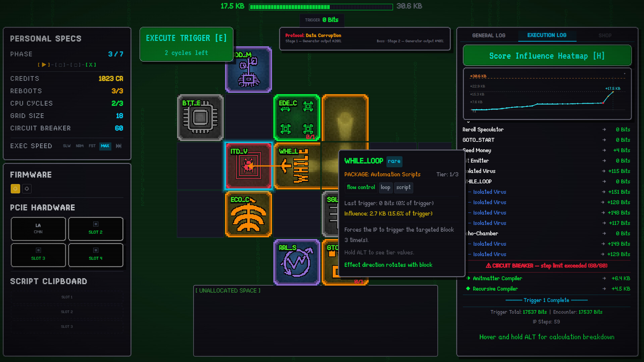Select PCIE hardware Slot 4
Screen dimensions: 644x362
point(96,255)
